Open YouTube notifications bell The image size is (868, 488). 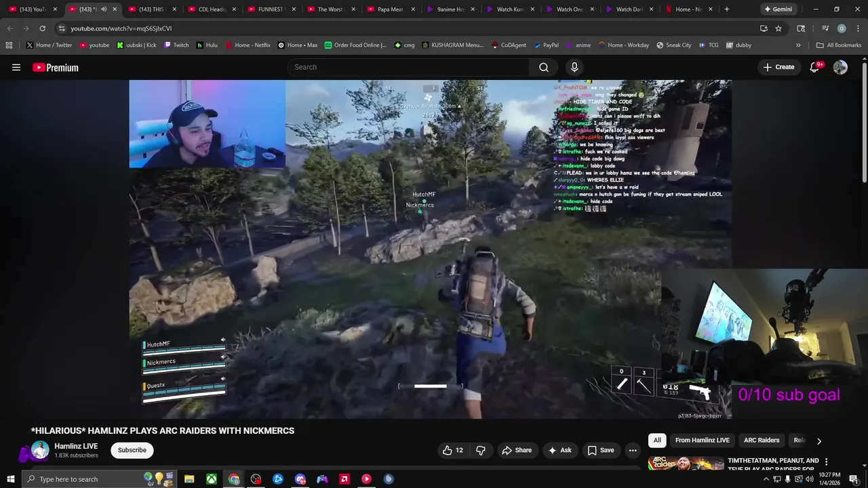(815, 67)
